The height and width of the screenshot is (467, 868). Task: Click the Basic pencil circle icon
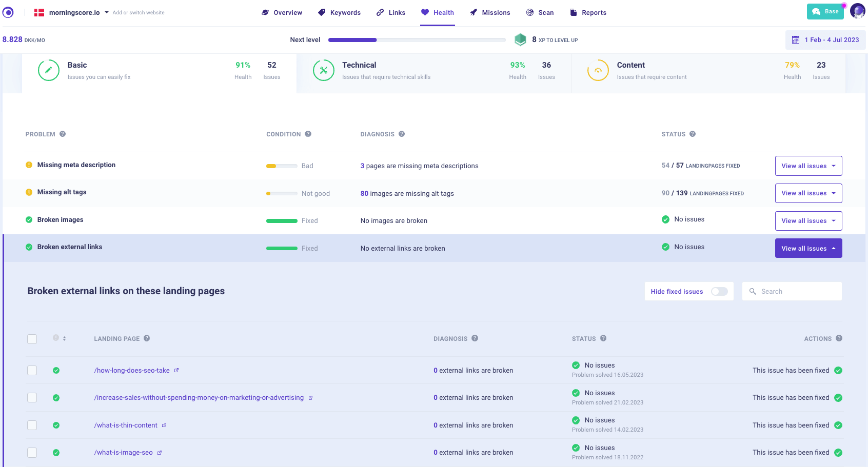[x=49, y=70]
